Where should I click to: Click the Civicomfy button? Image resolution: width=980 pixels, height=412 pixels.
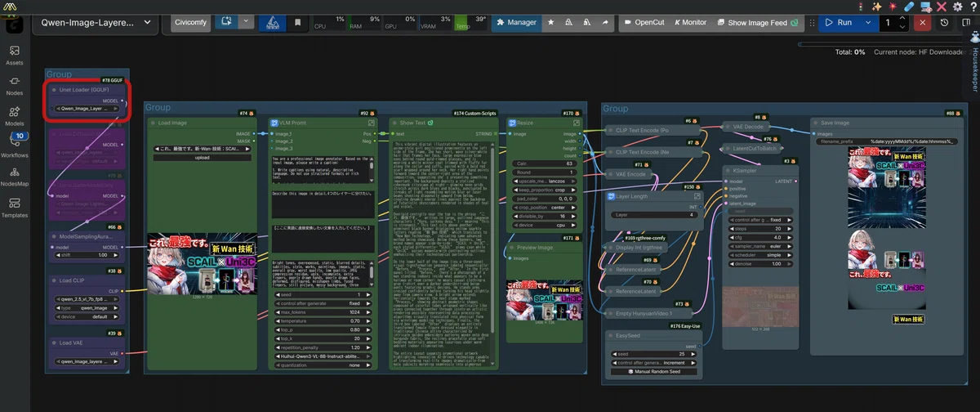pyautogui.click(x=190, y=22)
